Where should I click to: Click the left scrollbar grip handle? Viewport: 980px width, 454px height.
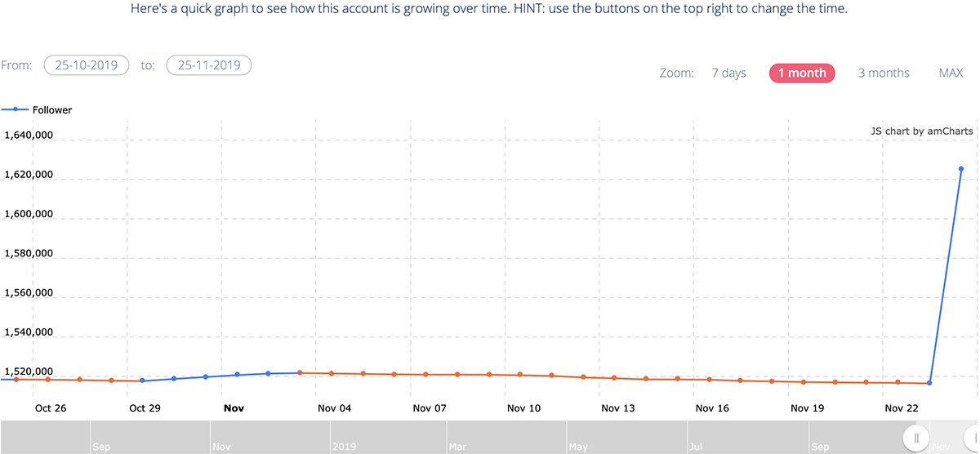(916, 438)
